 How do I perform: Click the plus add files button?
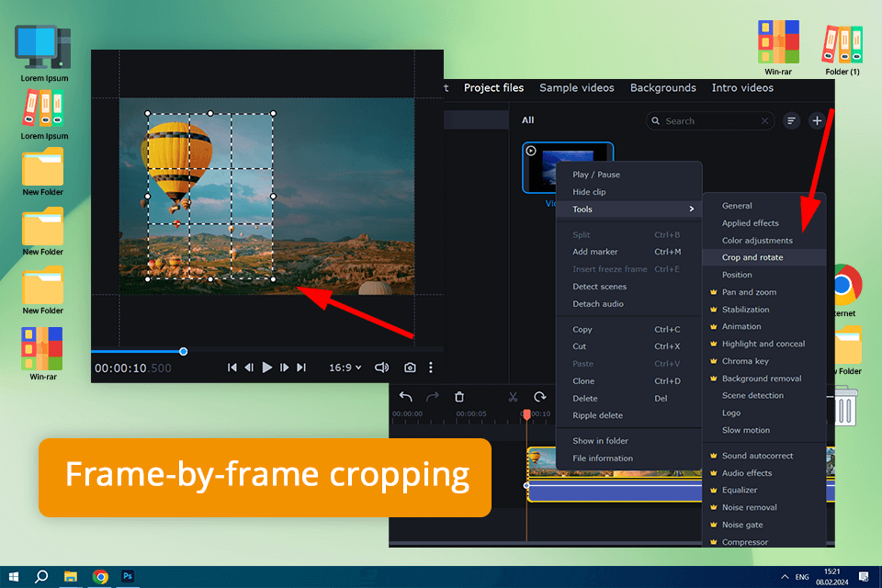817,120
